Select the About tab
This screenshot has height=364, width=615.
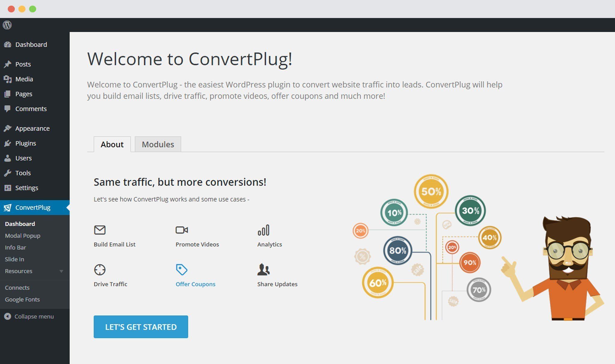(x=112, y=144)
